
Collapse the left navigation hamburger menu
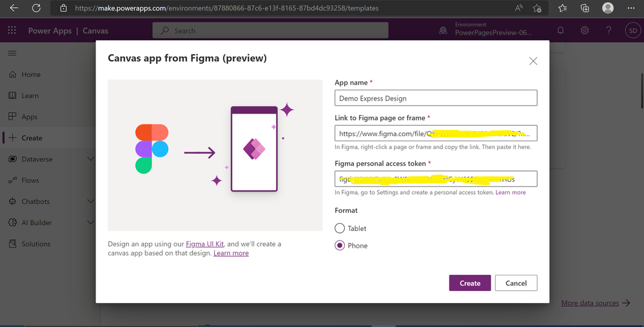[12, 53]
